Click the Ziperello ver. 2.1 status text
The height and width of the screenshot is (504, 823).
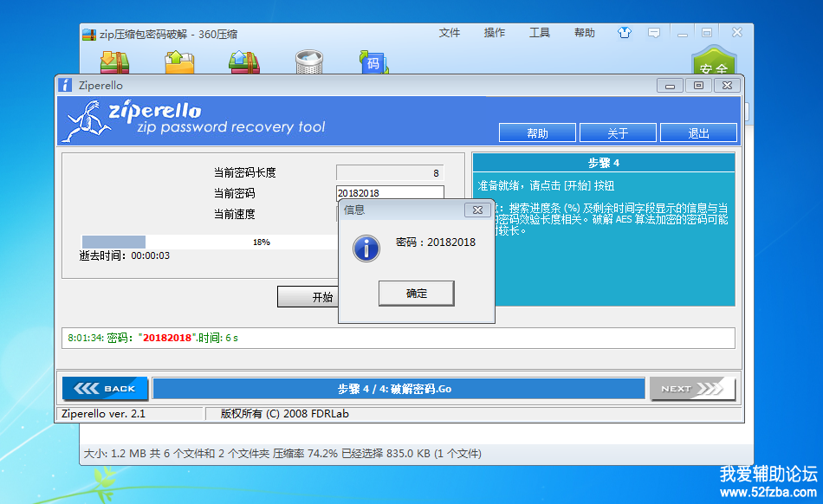(103, 414)
